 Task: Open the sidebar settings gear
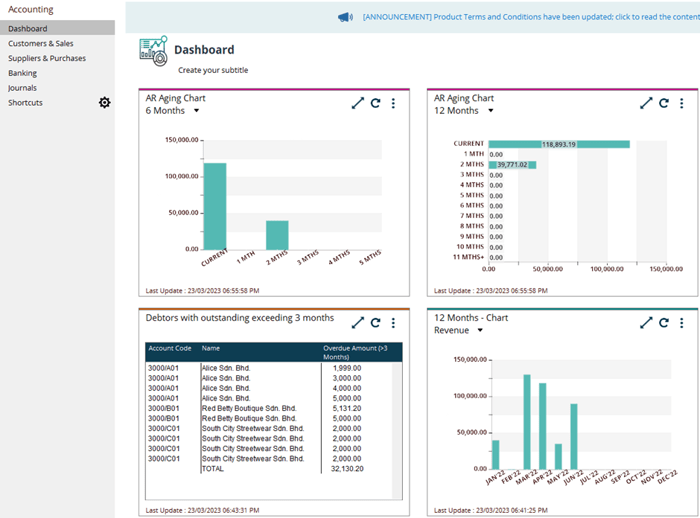(104, 102)
